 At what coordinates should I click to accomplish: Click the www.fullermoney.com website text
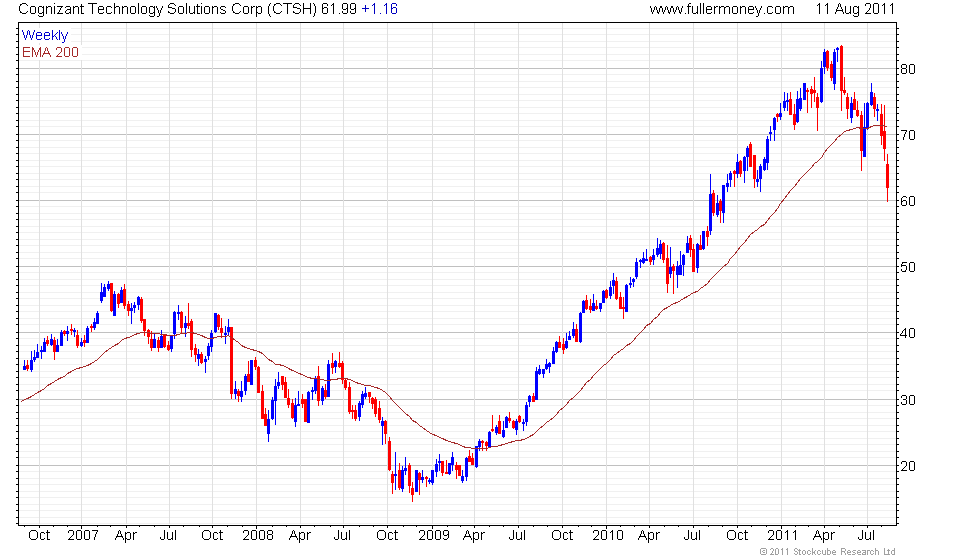click(722, 9)
